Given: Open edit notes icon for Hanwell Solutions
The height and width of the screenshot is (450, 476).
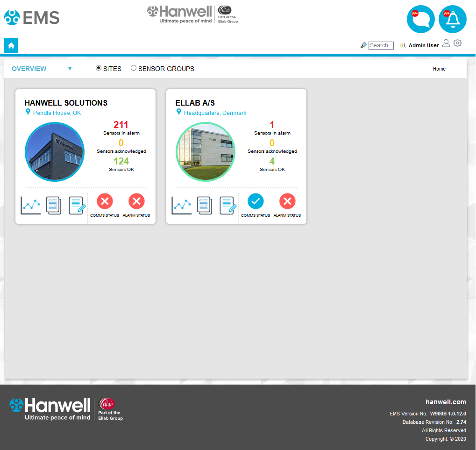Looking at the screenshot, I should pyautogui.click(x=77, y=206).
